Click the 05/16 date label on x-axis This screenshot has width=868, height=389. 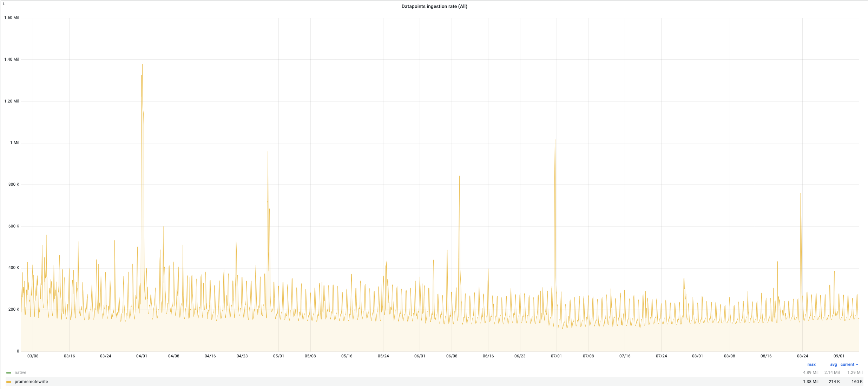(347, 356)
